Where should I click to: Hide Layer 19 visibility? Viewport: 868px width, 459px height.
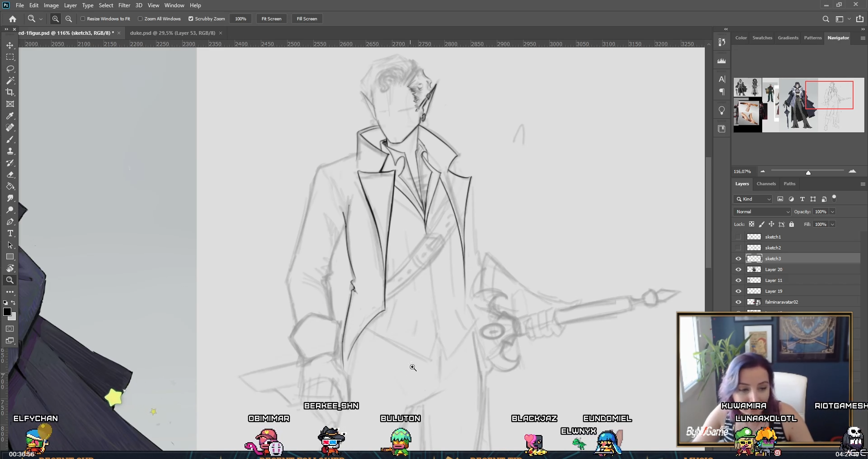(739, 291)
